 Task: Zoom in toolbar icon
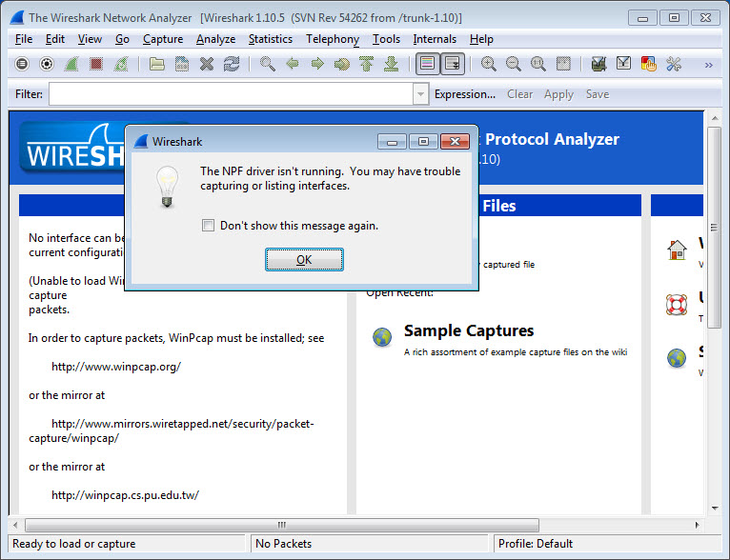488,64
